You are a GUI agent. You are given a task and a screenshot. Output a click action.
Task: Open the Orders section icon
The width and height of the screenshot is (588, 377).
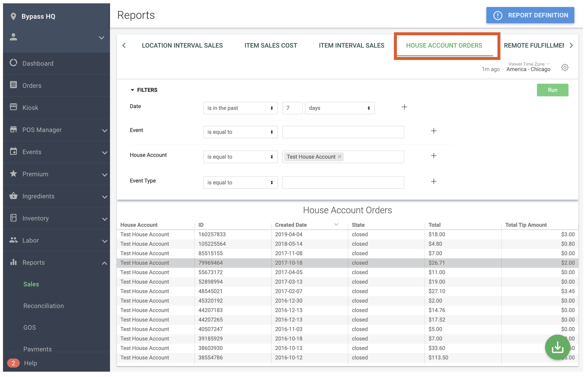click(13, 85)
